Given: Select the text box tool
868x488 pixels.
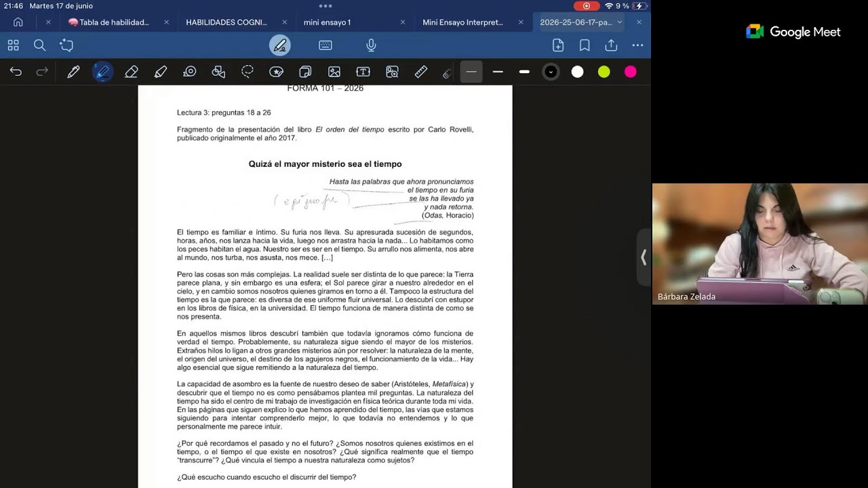Looking at the screenshot, I should tap(363, 72).
